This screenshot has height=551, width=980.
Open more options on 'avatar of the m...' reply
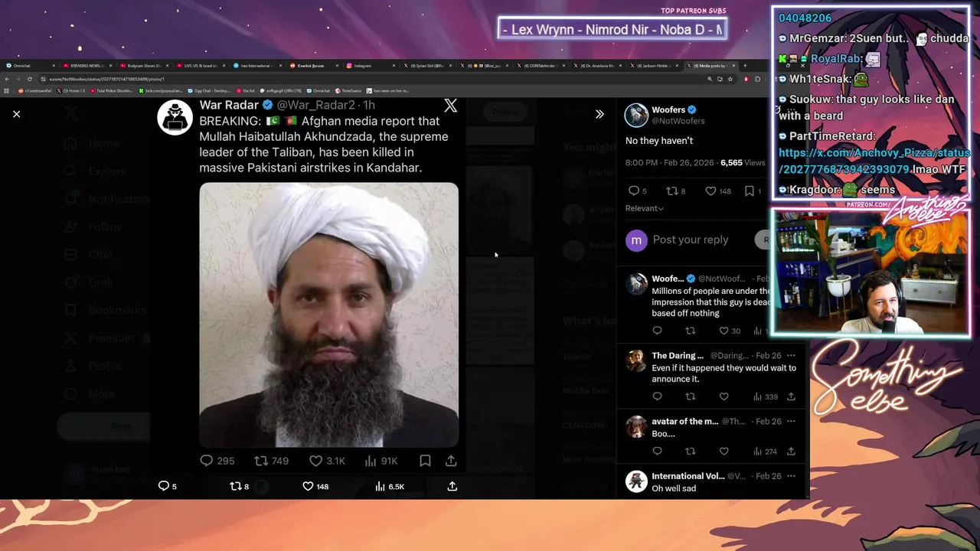791,422
